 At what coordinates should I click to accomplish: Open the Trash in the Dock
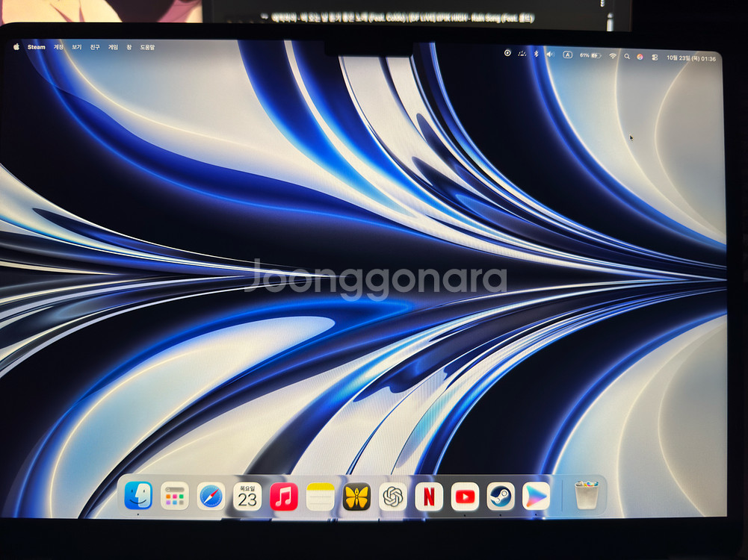[587, 495]
